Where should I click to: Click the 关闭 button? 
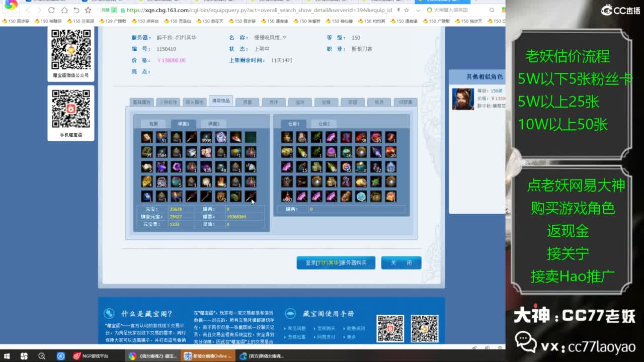(401, 263)
